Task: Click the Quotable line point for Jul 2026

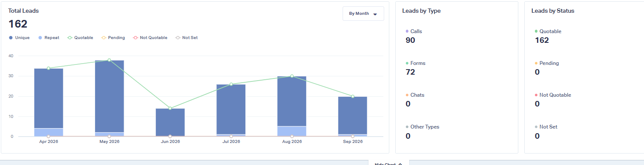Action: click(x=231, y=84)
